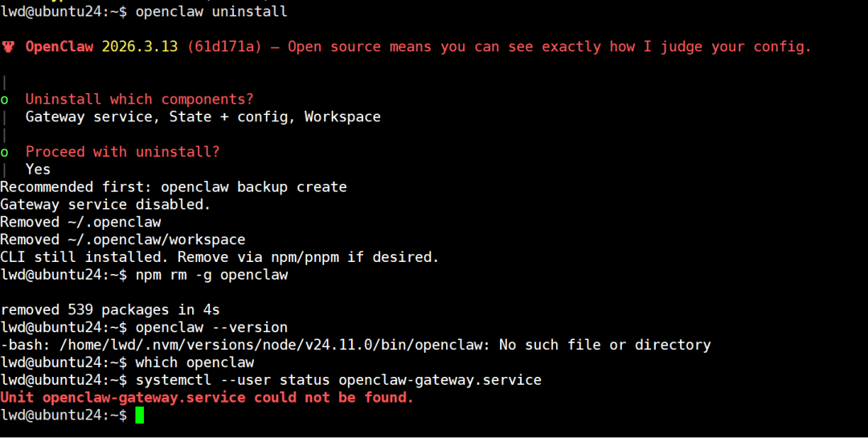The width and height of the screenshot is (868, 438).
Task: Click the 'npm rm -g openclaw' command
Action: point(211,275)
